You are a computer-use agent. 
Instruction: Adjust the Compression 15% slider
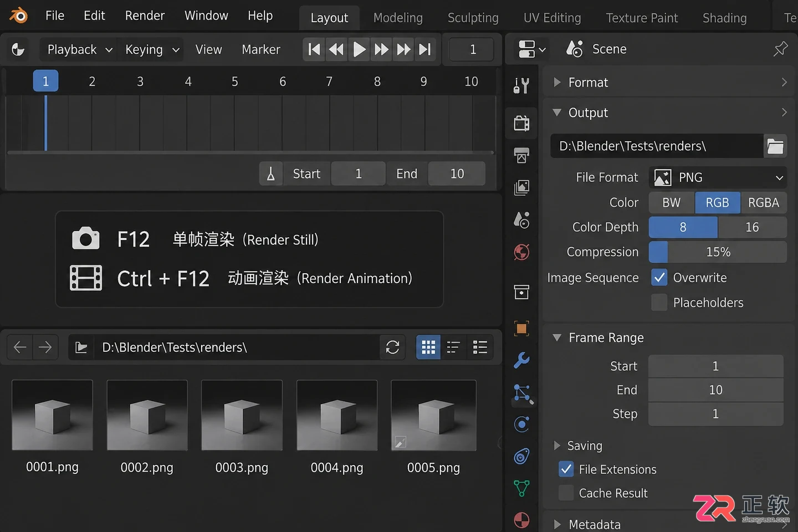[718, 252]
